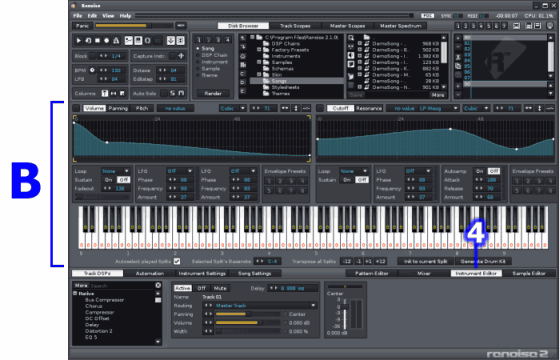
Task: Click the anchor-shaped icon in the transport panel
Action: tap(171, 40)
